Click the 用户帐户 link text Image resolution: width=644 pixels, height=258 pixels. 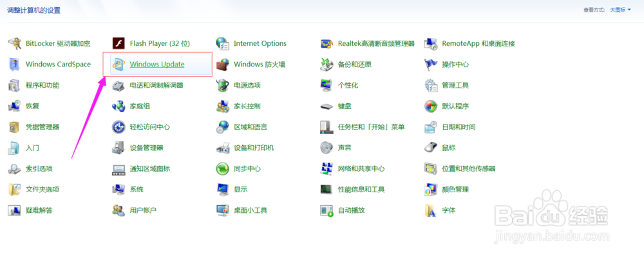[x=143, y=210]
